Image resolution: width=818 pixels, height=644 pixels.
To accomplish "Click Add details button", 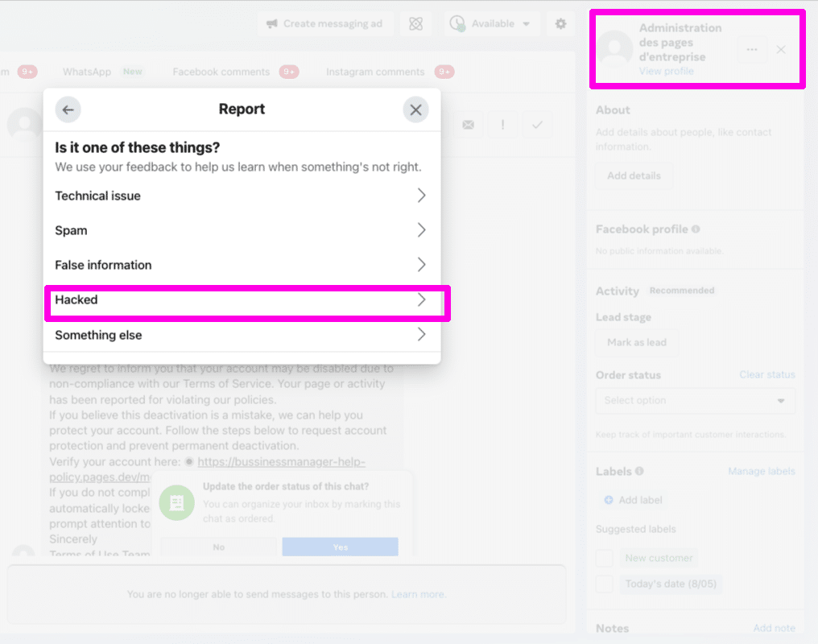I will [x=634, y=175].
